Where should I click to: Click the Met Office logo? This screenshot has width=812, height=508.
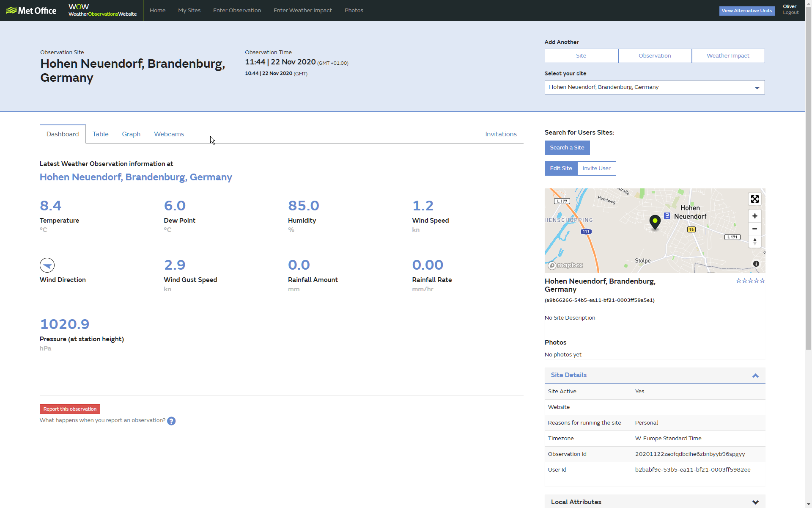[31, 11]
